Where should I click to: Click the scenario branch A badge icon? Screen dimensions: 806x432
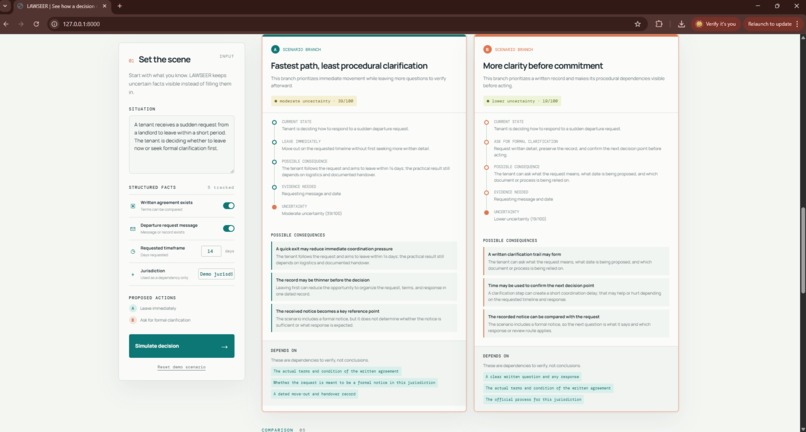pyautogui.click(x=275, y=49)
